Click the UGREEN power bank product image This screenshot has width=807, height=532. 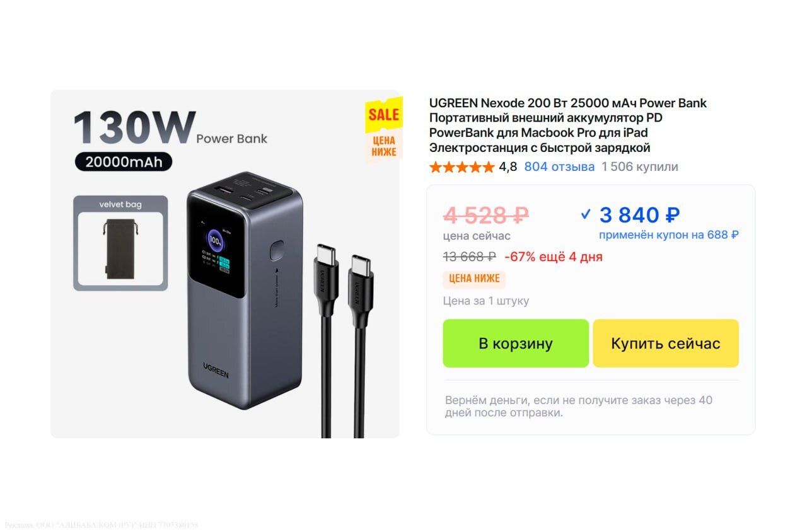(245, 290)
